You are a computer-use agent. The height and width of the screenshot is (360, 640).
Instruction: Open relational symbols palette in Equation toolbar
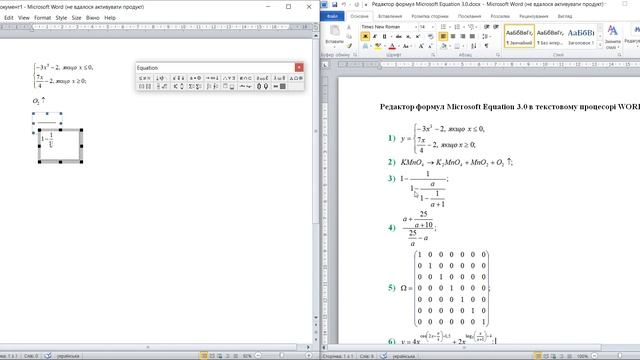[x=144, y=78]
